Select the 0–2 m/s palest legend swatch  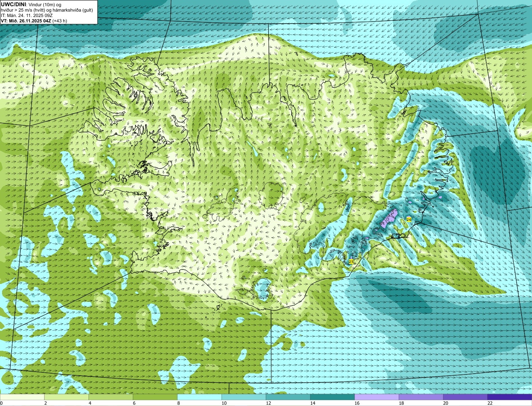pyautogui.click(x=22, y=397)
